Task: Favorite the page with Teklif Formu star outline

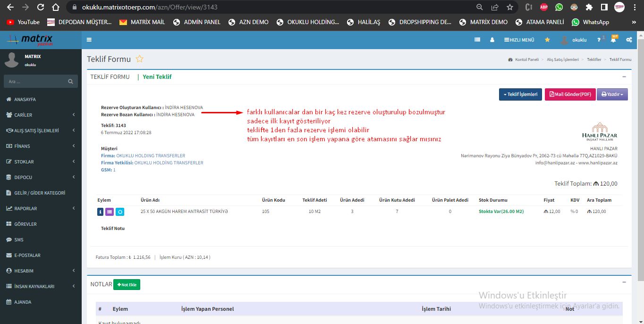Action: [139, 59]
